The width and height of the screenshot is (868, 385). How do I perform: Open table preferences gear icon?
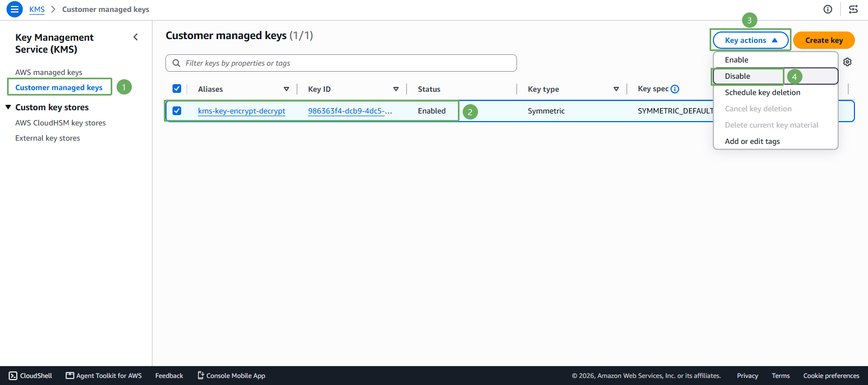[x=847, y=62]
